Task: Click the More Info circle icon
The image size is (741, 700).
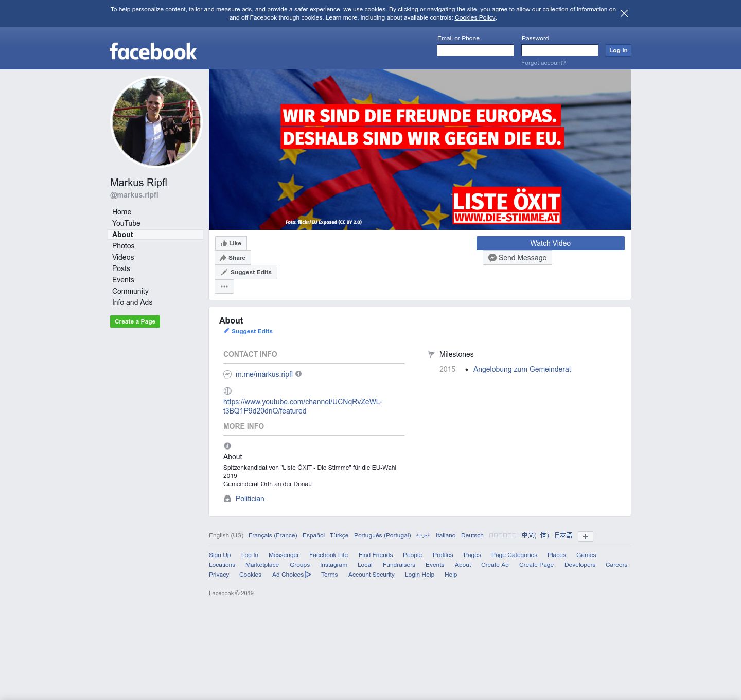Action: [x=227, y=446]
